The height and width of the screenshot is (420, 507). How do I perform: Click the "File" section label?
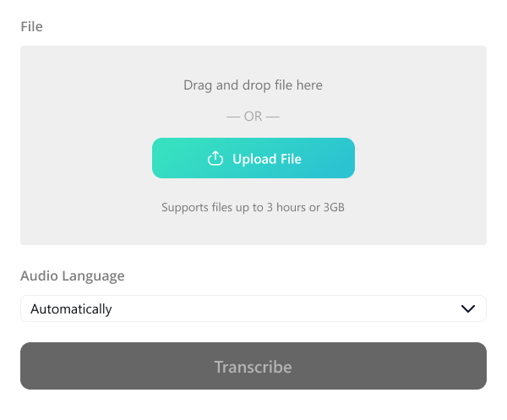click(31, 26)
